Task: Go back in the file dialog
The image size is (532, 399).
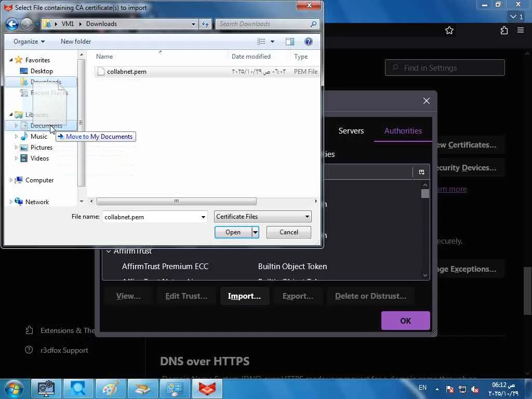Action: pyautogui.click(x=12, y=24)
